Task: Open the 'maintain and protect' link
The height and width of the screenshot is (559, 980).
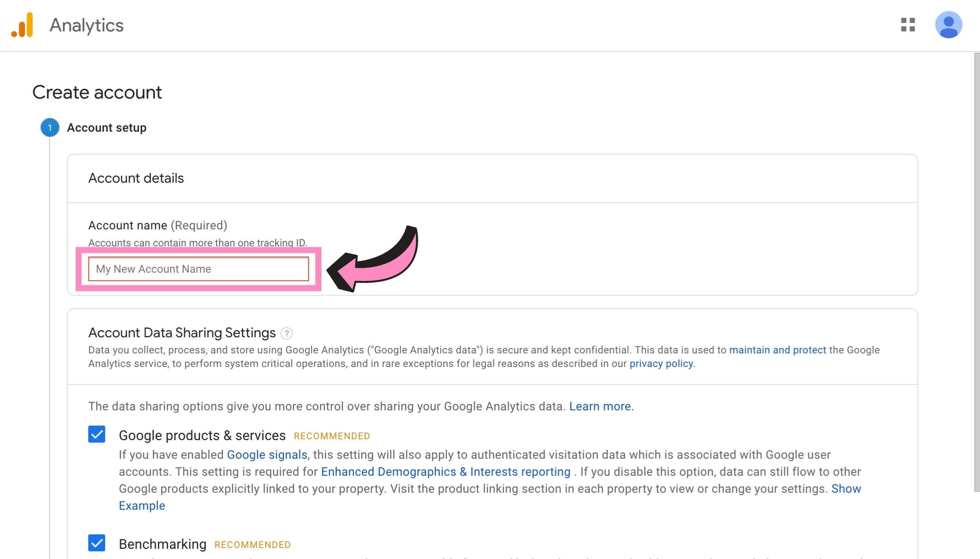Action: pyautogui.click(x=777, y=350)
